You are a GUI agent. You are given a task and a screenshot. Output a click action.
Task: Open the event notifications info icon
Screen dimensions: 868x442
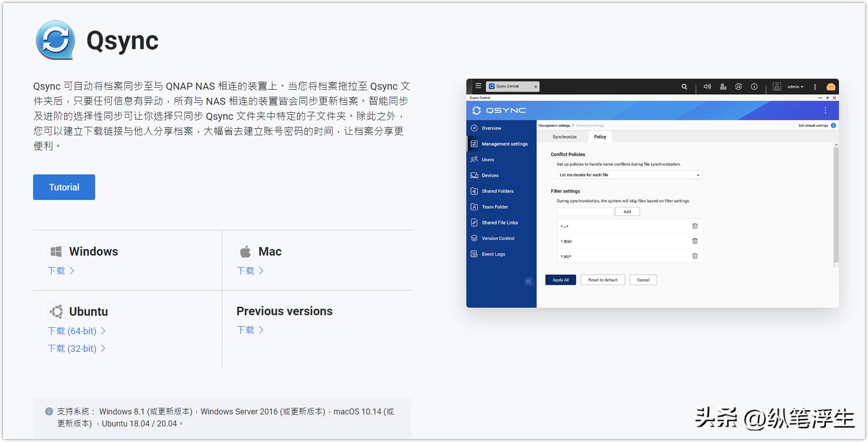[754, 87]
